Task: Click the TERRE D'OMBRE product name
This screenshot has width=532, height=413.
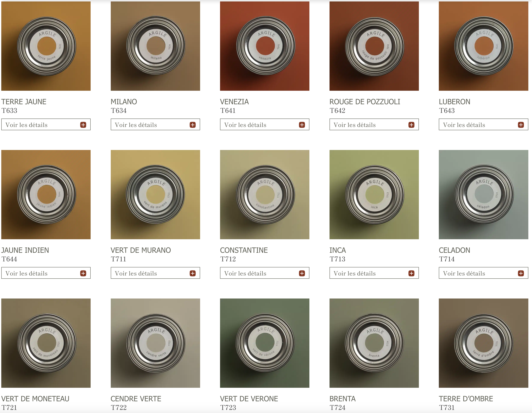Action: [466, 399]
